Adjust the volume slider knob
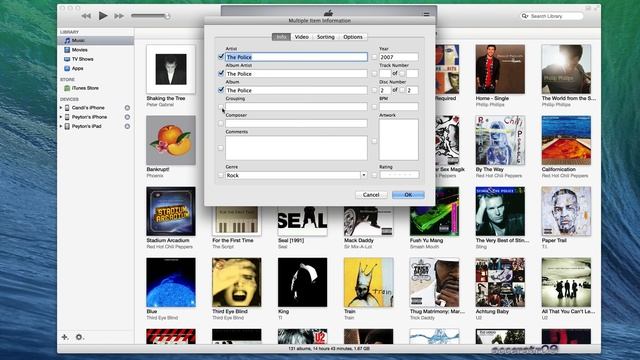This screenshot has height=360, width=640. pos(167,16)
